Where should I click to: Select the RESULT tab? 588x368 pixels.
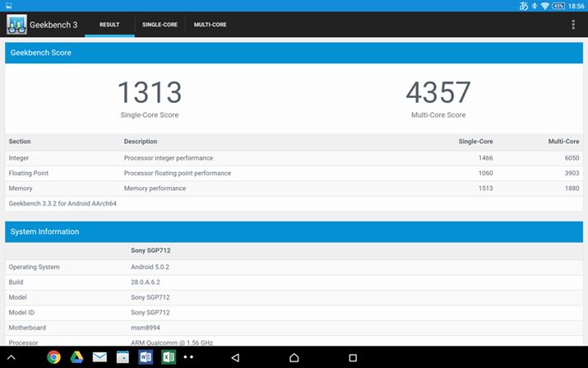[109, 25]
